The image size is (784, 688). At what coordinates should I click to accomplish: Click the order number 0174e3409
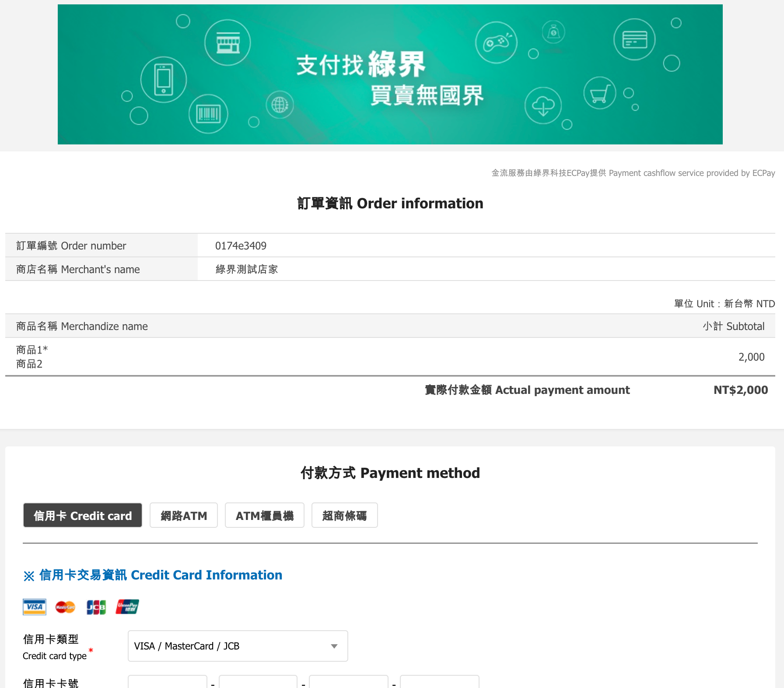pyautogui.click(x=241, y=246)
